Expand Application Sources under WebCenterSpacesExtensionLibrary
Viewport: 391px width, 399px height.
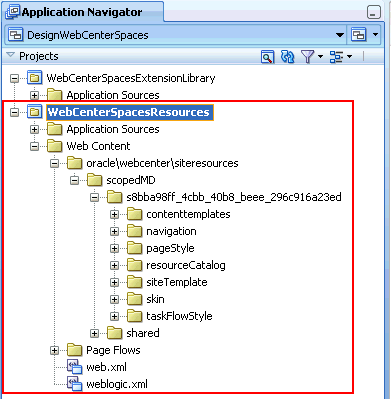pos(34,95)
